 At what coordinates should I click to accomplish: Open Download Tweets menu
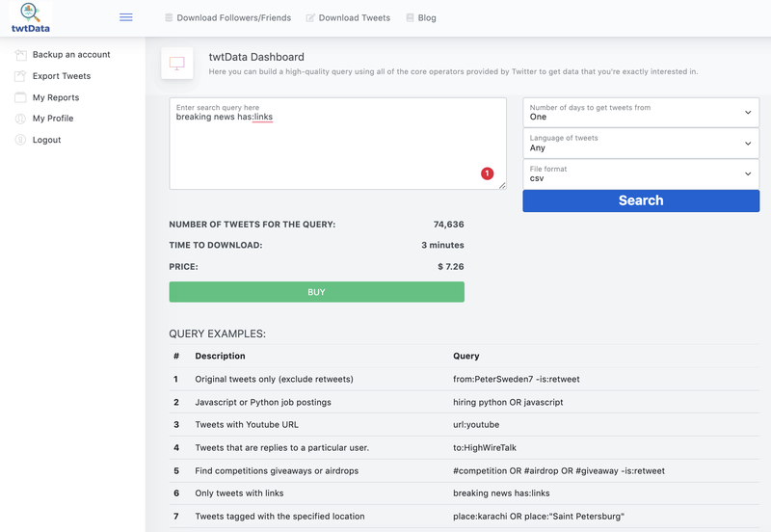354,17
